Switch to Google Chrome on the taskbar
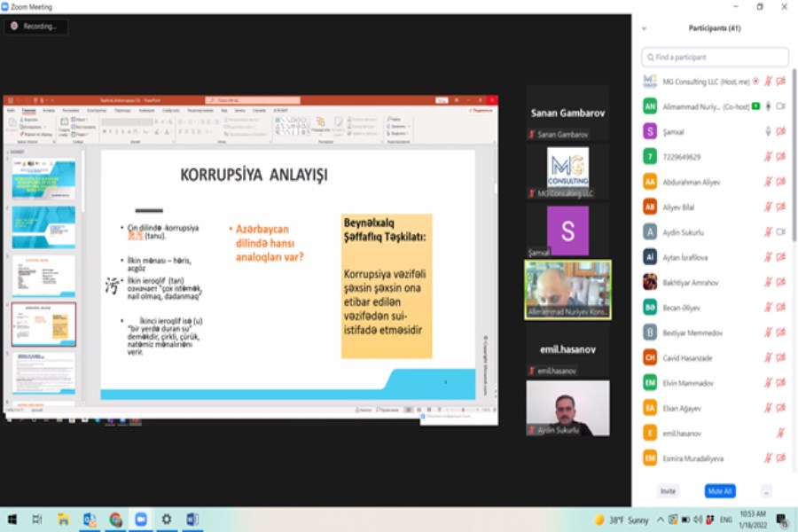This screenshot has width=798, height=532. [115, 520]
